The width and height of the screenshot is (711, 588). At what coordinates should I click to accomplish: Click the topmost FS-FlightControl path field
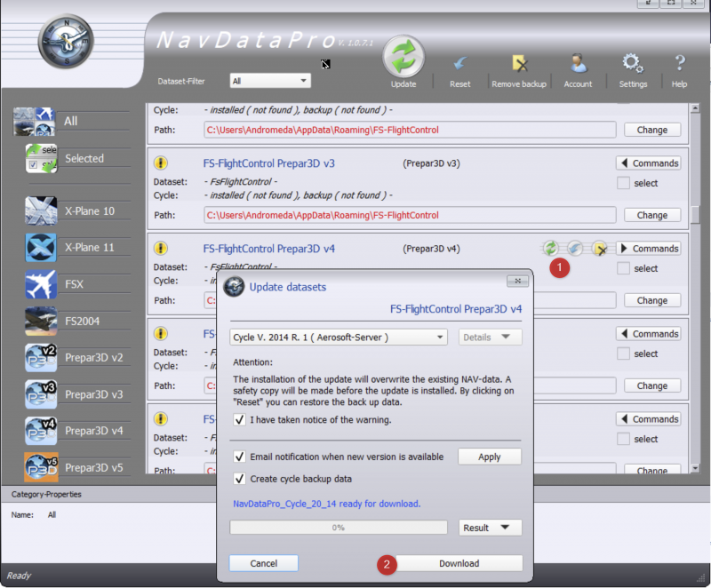pos(410,130)
